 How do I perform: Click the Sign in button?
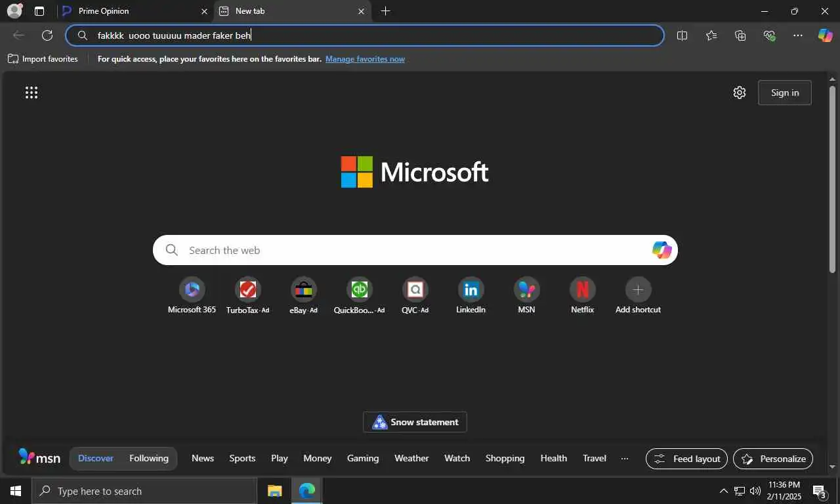click(785, 93)
